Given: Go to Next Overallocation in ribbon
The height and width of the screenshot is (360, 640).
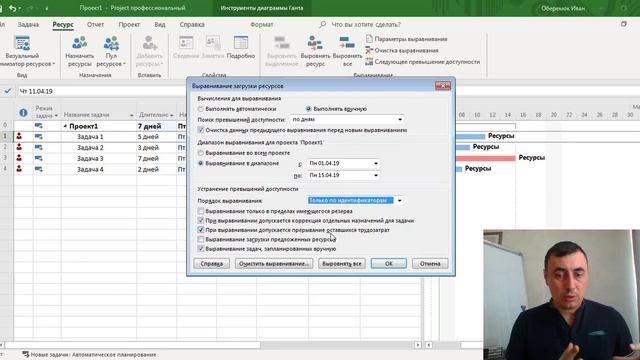Looking at the screenshot, I should click(422, 62).
